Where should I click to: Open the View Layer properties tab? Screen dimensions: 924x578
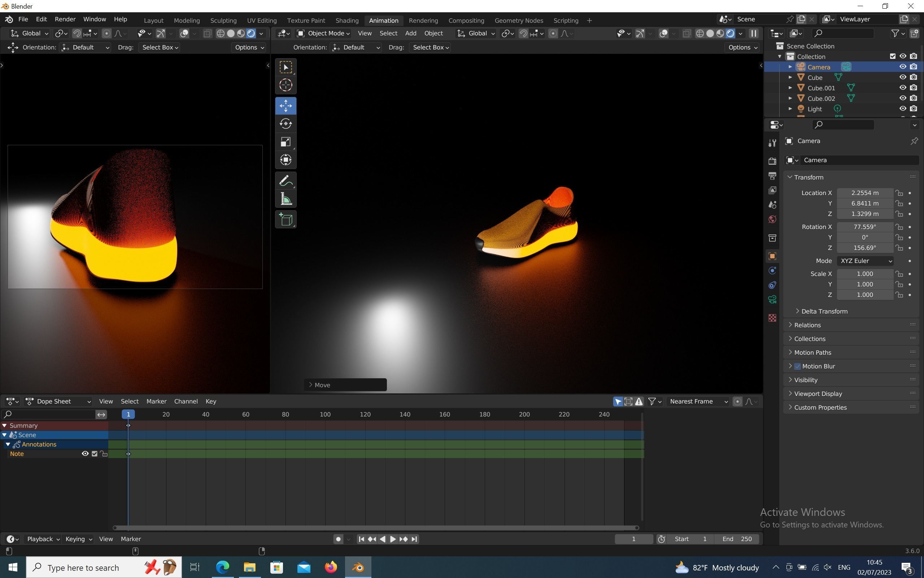pyautogui.click(x=772, y=190)
